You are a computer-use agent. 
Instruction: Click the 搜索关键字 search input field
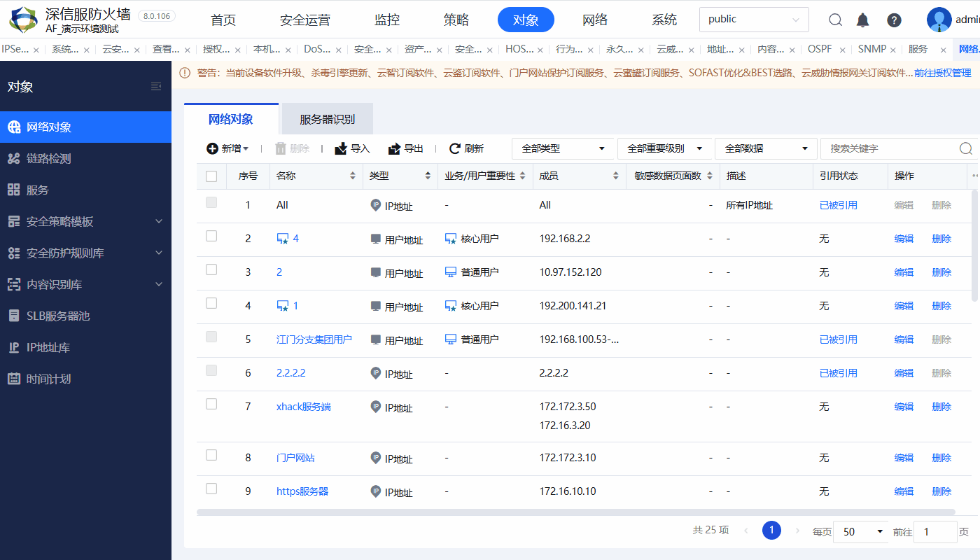click(889, 148)
